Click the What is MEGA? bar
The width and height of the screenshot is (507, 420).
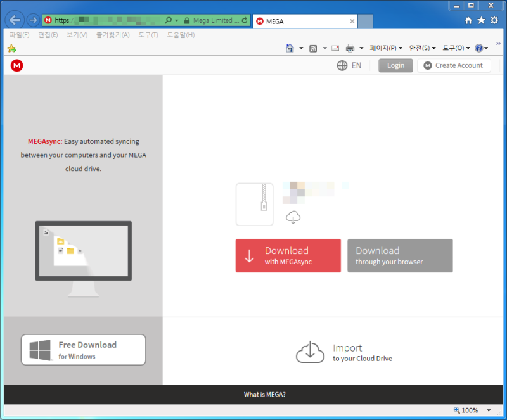(x=253, y=395)
